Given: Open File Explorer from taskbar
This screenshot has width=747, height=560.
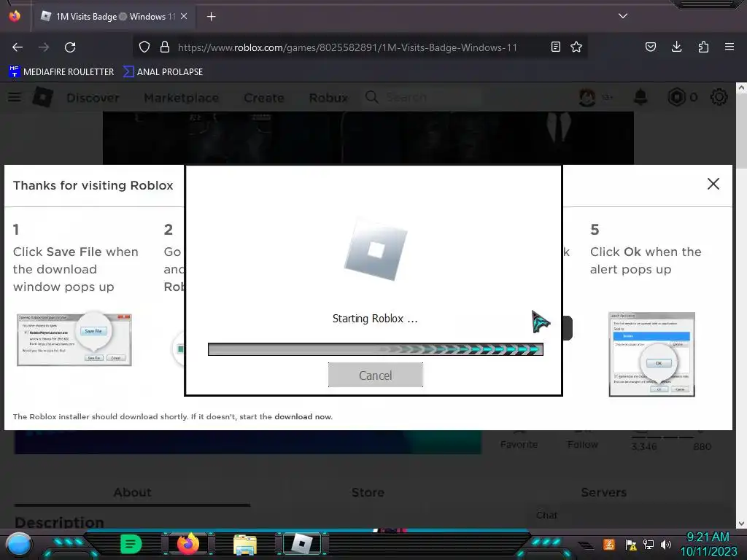Looking at the screenshot, I should (245, 544).
